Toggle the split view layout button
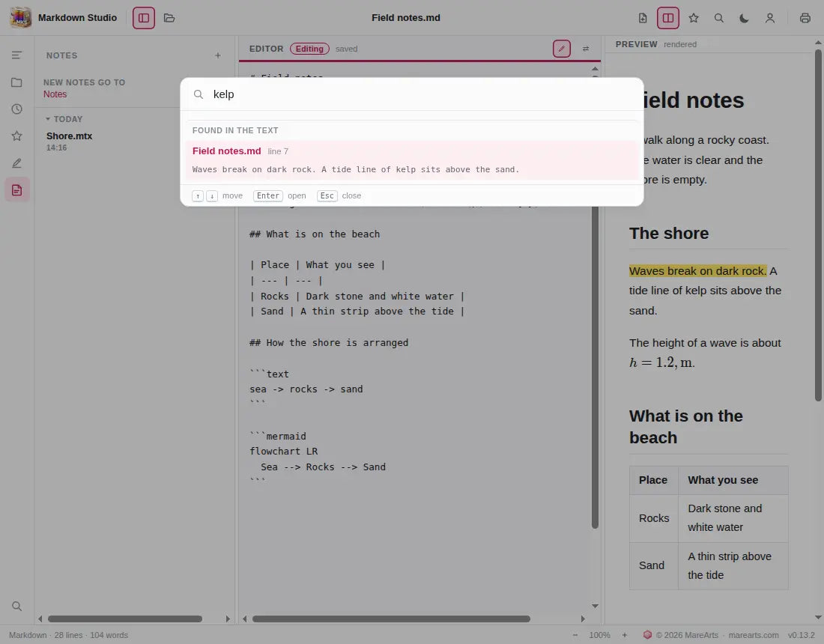This screenshot has height=644, width=824. pos(668,18)
